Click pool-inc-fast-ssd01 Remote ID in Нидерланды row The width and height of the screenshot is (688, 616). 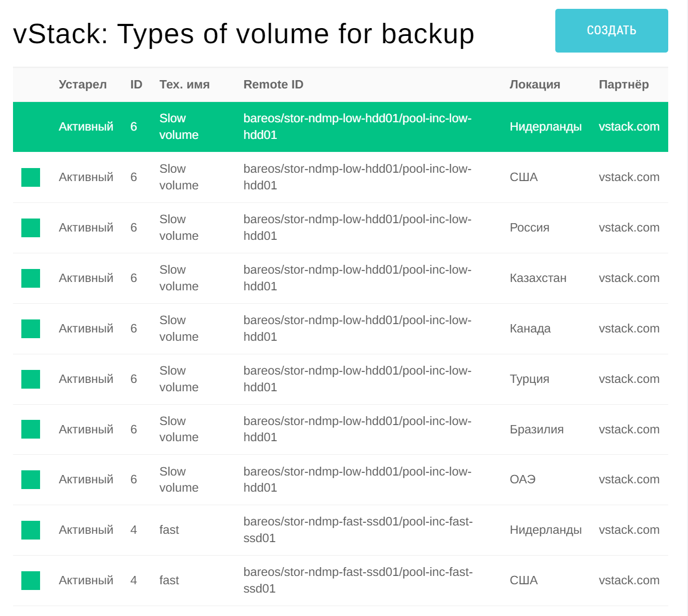tap(358, 530)
